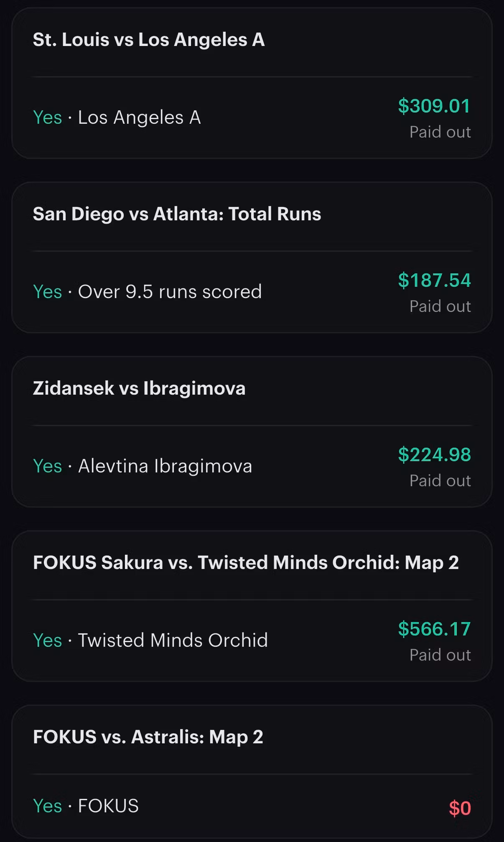Open the FOKUS vs. Astralis: Map 2 market
The image size is (504, 842).
point(148,737)
